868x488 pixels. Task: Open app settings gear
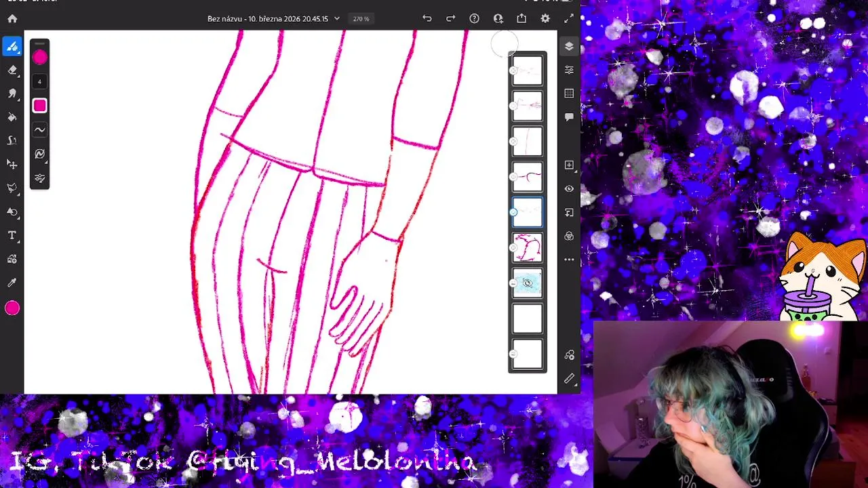(545, 19)
